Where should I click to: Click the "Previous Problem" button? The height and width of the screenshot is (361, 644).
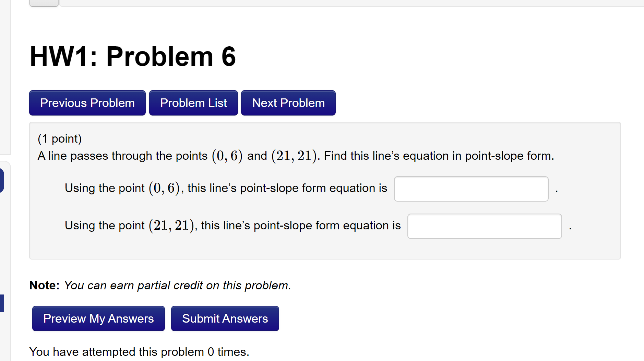(x=87, y=103)
